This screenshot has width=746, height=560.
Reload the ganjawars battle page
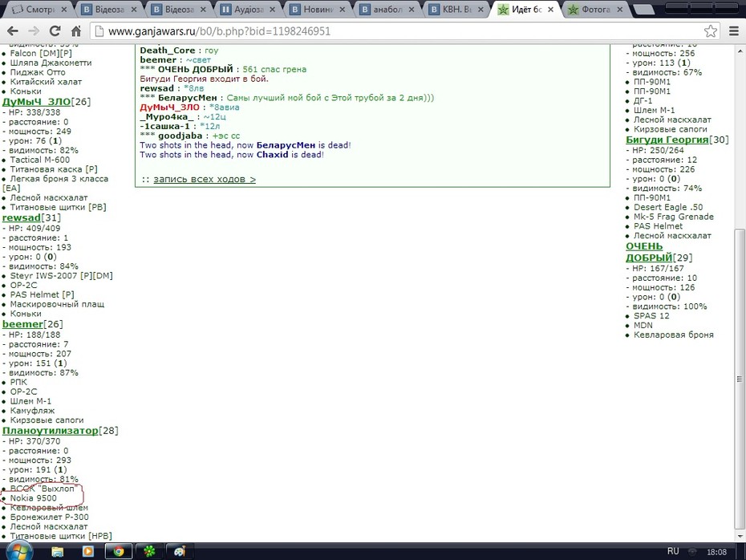[x=55, y=31]
